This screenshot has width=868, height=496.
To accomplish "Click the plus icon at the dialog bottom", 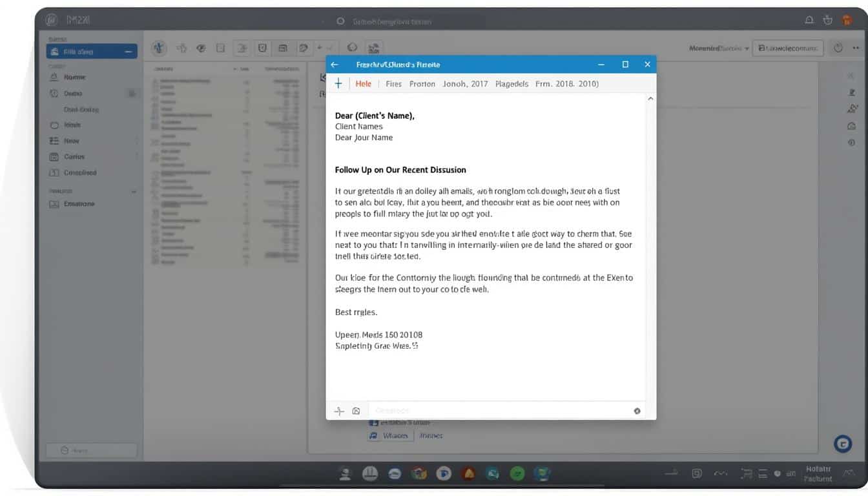I will coord(339,410).
